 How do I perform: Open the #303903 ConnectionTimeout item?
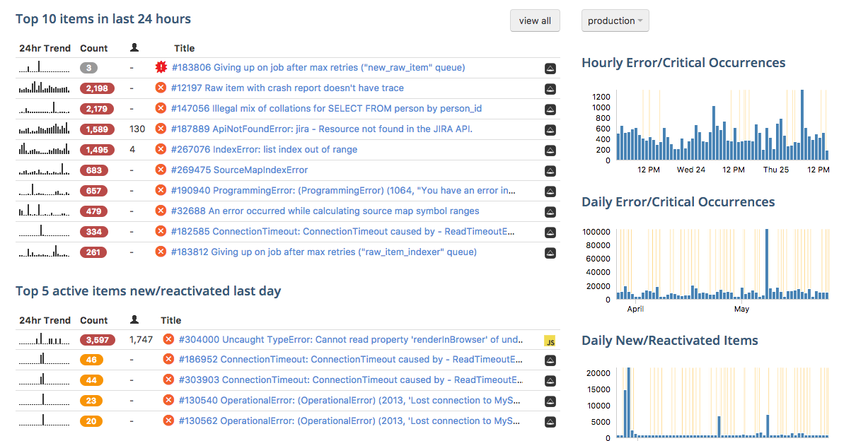click(x=351, y=380)
